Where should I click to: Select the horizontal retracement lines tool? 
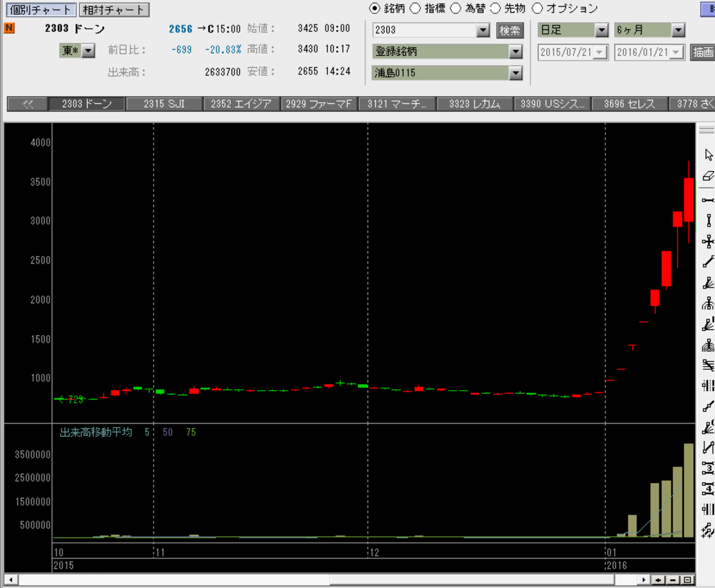point(708,365)
